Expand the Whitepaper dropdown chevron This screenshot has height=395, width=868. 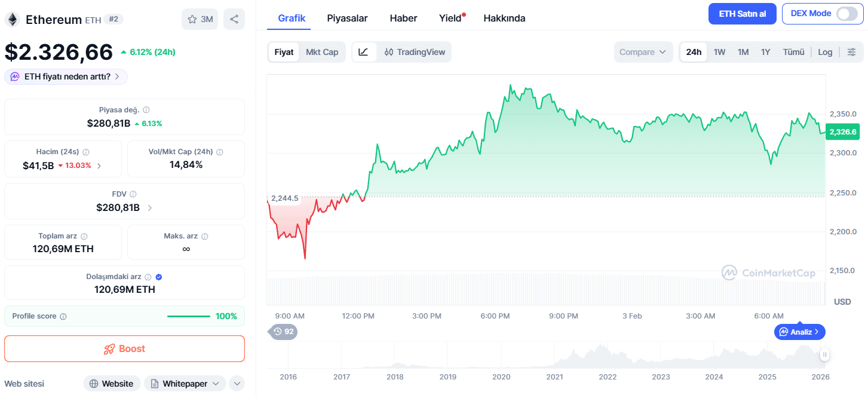tap(216, 384)
